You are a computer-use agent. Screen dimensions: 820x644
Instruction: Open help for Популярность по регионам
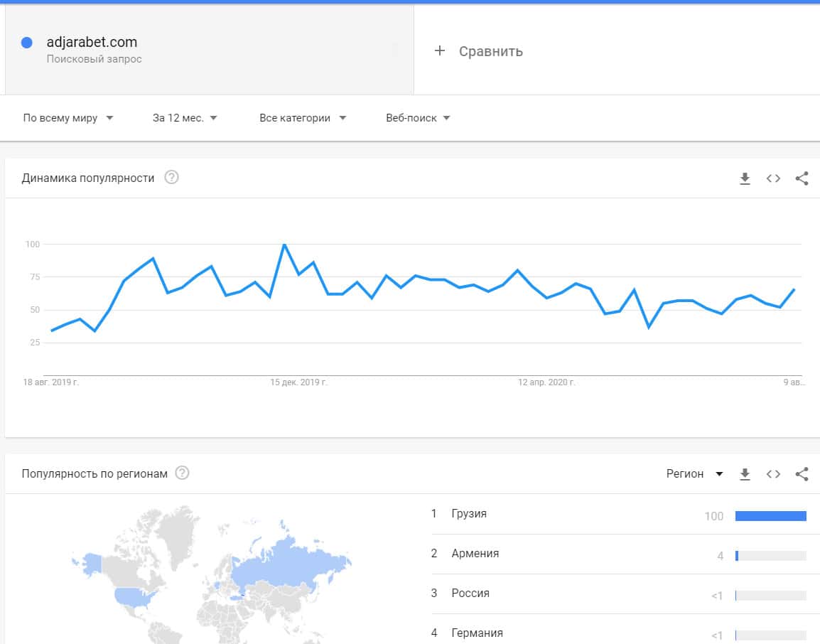[x=182, y=473]
